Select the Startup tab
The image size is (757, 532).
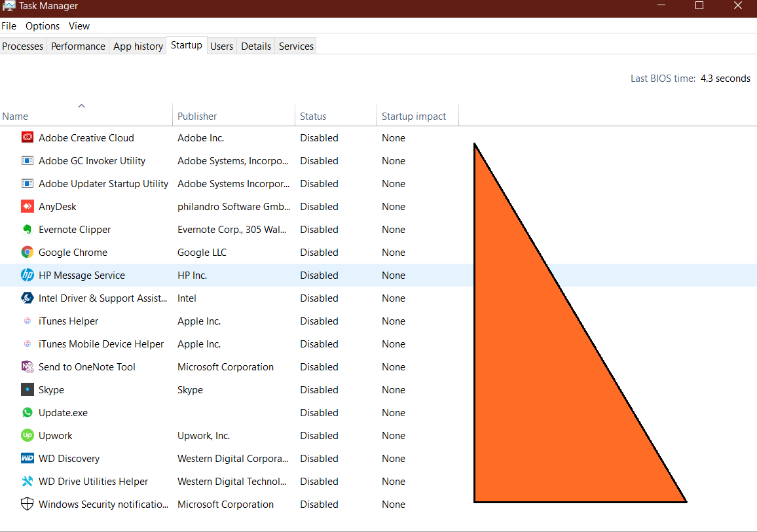pos(187,45)
